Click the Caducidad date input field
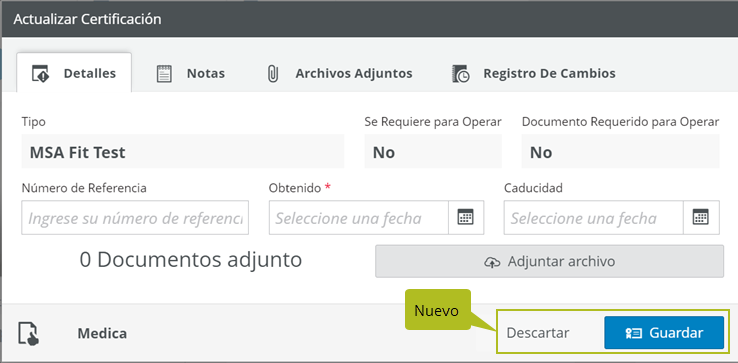Image resolution: width=738 pixels, height=363 pixels. coord(594,218)
